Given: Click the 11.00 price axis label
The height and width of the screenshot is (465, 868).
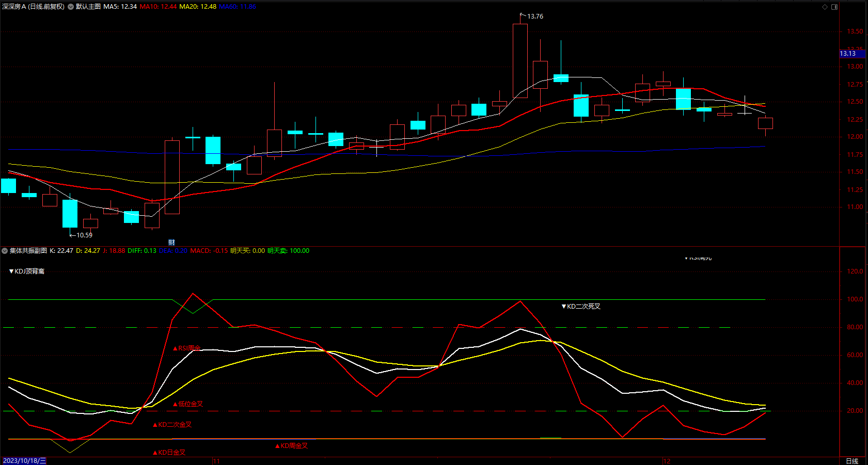Looking at the screenshot, I should 855,207.
